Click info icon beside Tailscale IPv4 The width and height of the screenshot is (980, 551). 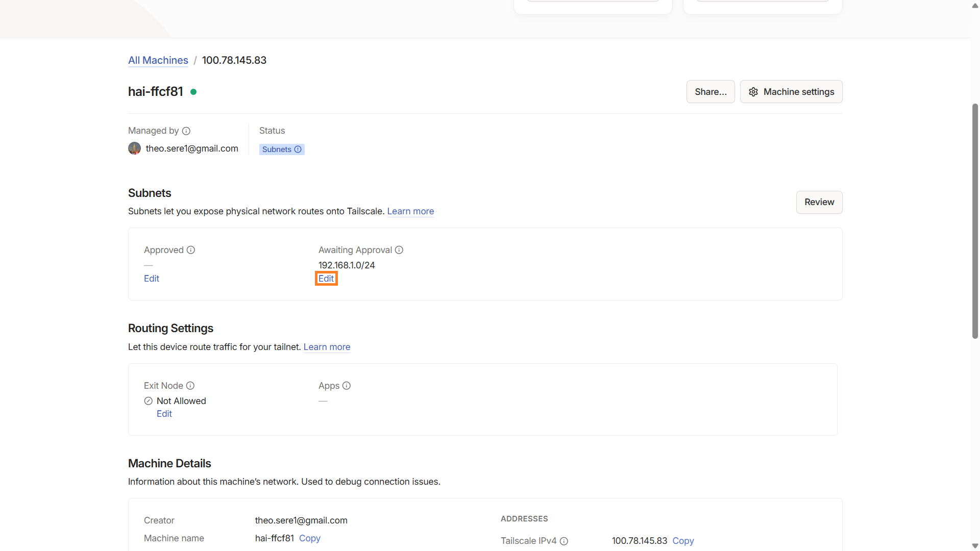click(x=564, y=541)
